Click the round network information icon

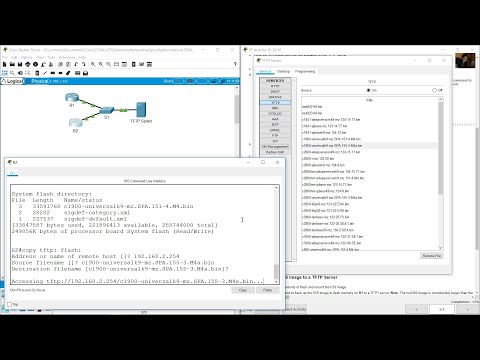coord(35,64)
